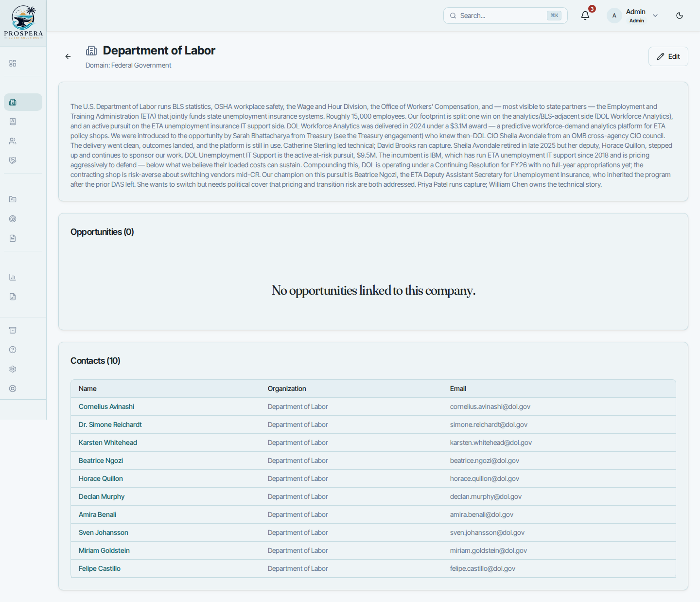Open the document text icon in sidebar
Image resolution: width=700 pixels, height=602 pixels.
tap(13, 238)
